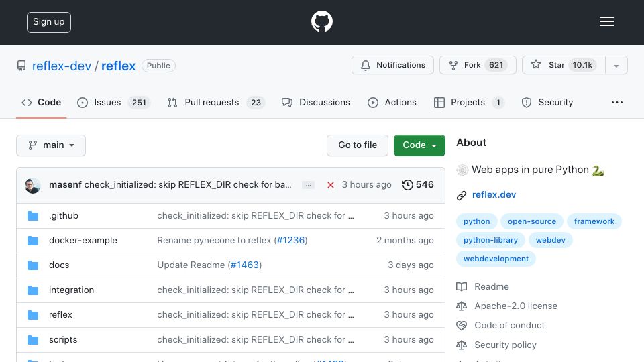Screen dimensions: 644x362
Task: Open the integration folder
Action: 72,290
